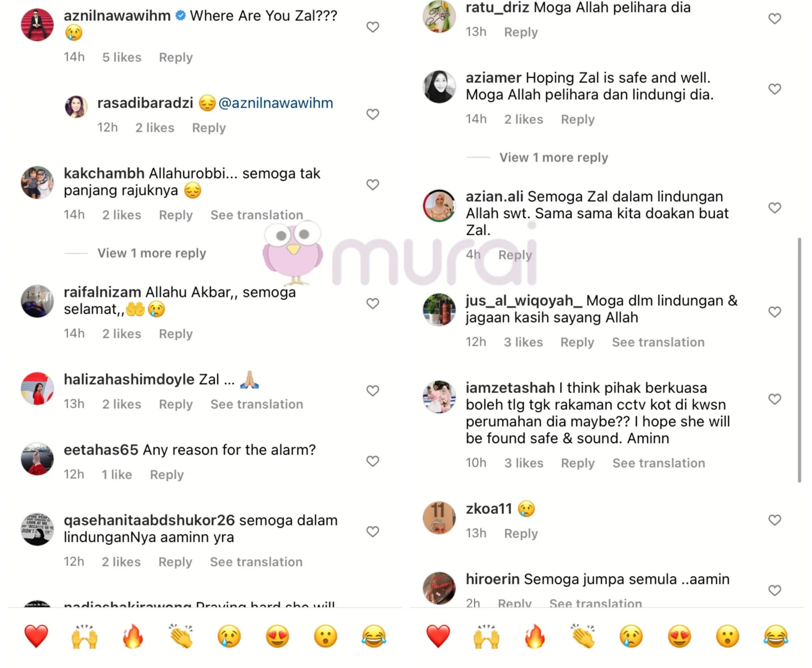See translation of jus_al_wiqoyah_ comment
The height and width of the screenshot is (668, 812).
(658, 342)
